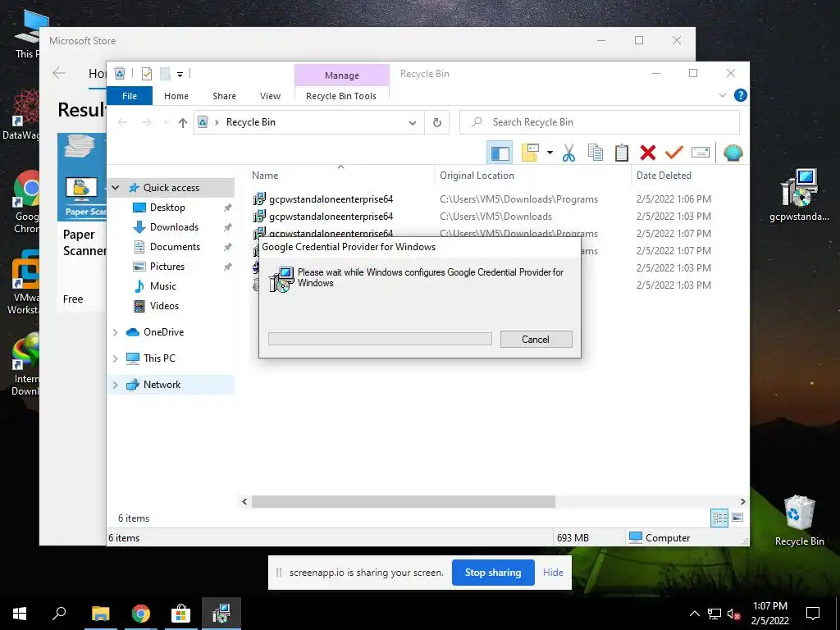Open Recycle Bin desktop icon

click(799, 521)
